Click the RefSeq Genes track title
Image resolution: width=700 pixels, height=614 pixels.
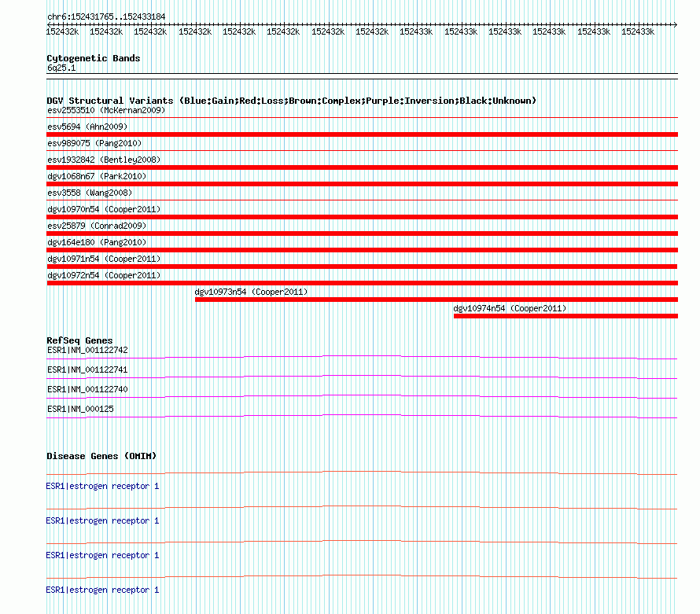79,340
